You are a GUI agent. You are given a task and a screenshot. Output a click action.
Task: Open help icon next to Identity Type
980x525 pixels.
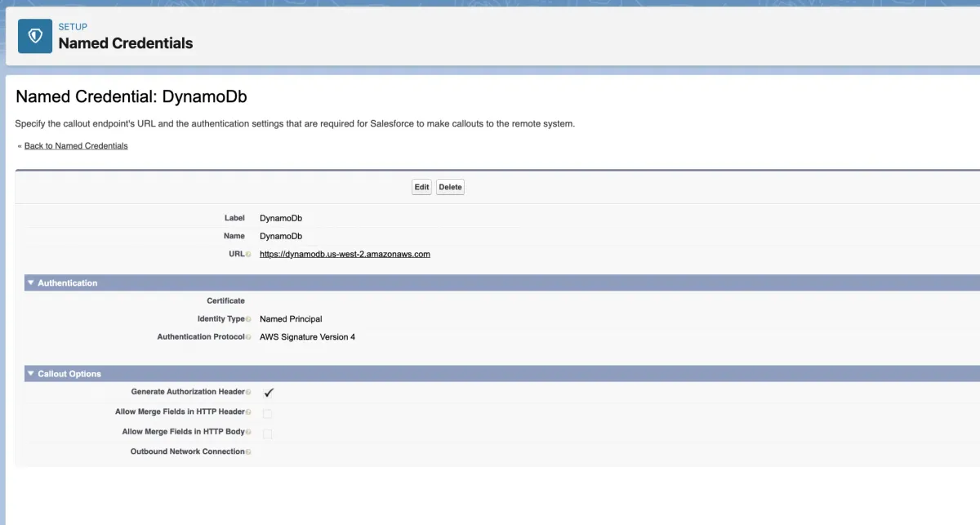pos(248,319)
